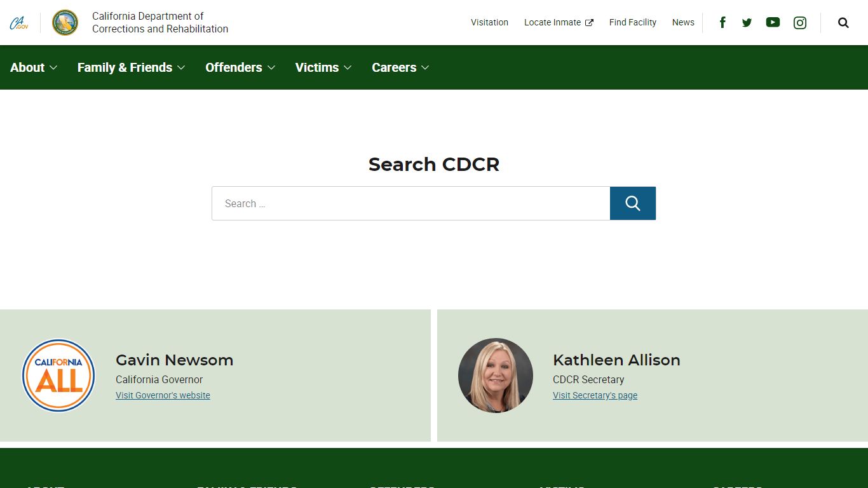The height and width of the screenshot is (488, 868).
Task: Click the Search CDCR heading
Action: click(x=434, y=164)
